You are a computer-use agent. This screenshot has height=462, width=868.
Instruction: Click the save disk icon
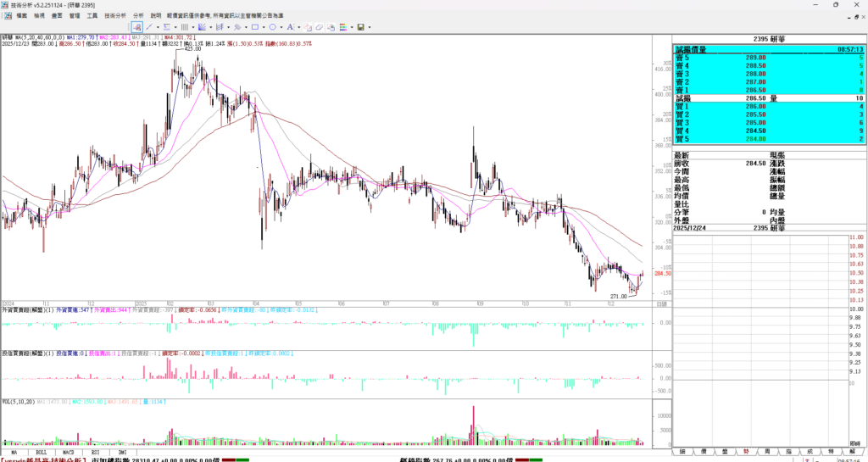click(360, 27)
